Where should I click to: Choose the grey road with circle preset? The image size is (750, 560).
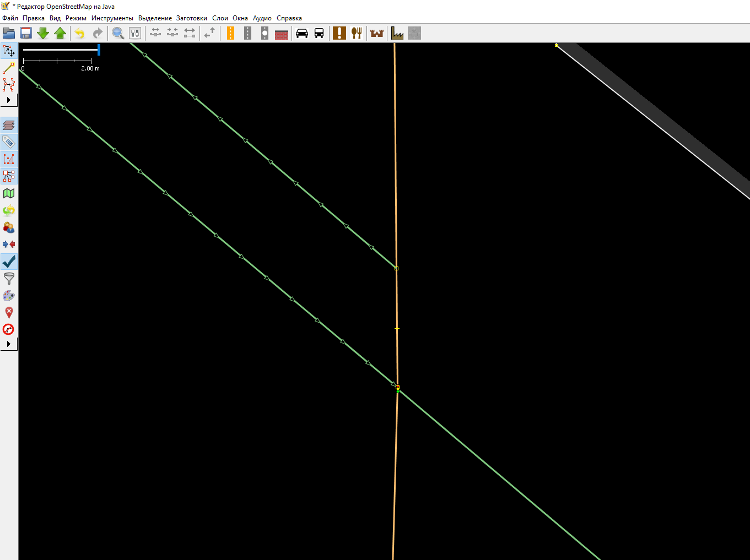tap(265, 33)
